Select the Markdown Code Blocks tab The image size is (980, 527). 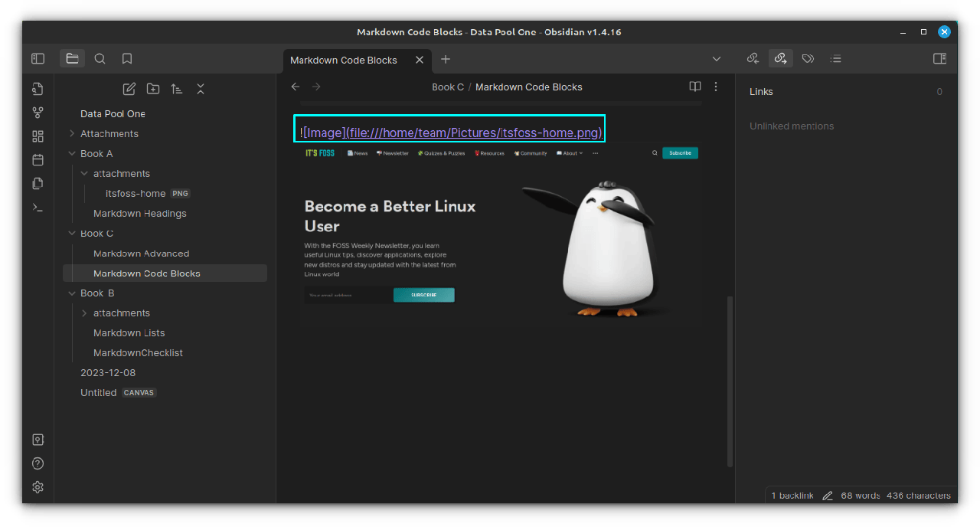click(343, 60)
